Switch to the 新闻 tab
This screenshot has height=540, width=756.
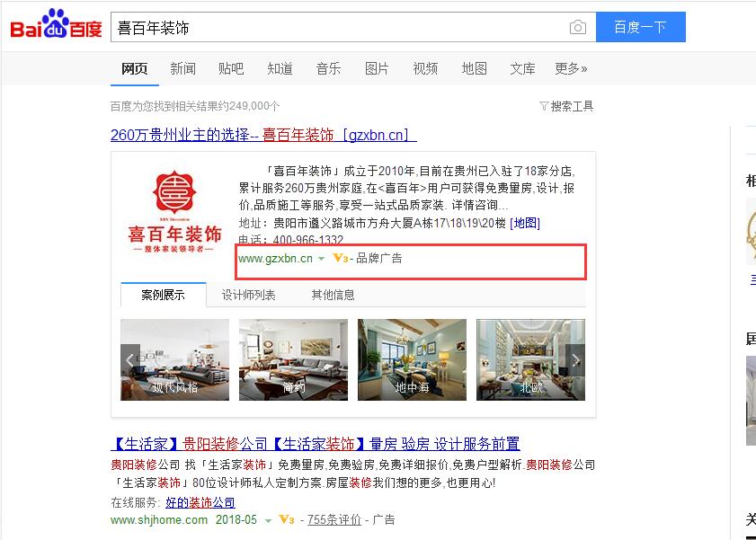(182, 69)
